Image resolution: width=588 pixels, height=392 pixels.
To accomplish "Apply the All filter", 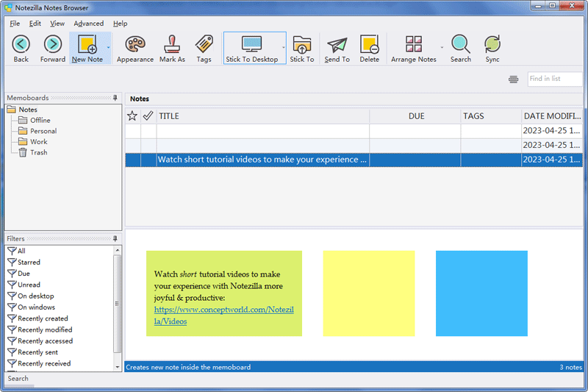I will (x=16, y=251).
